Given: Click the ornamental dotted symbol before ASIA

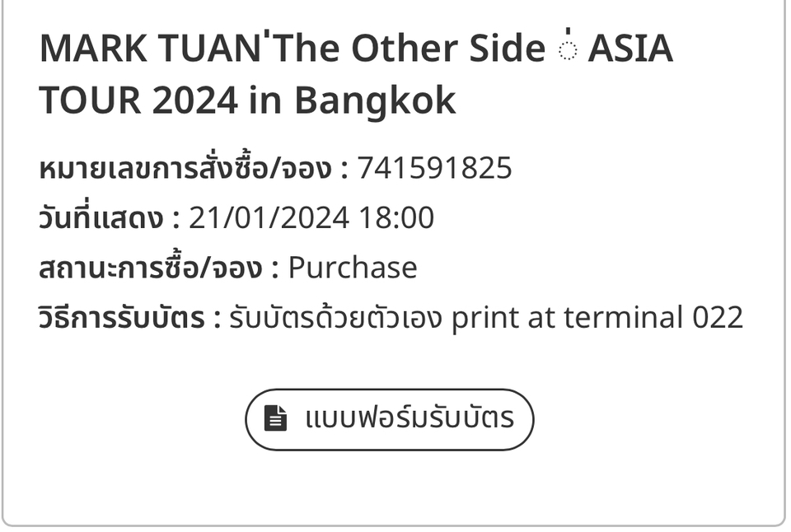Looking at the screenshot, I should [567, 48].
